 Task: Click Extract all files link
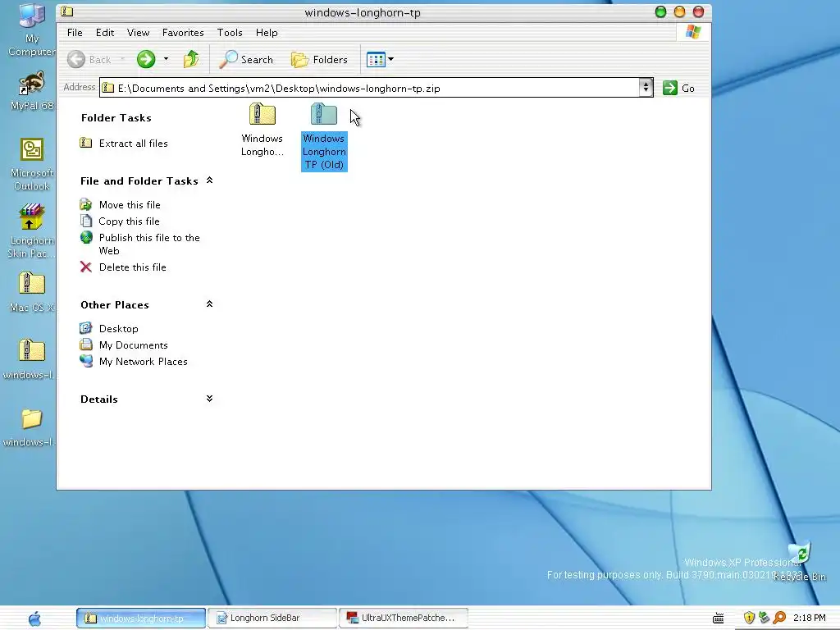click(134, 144)
